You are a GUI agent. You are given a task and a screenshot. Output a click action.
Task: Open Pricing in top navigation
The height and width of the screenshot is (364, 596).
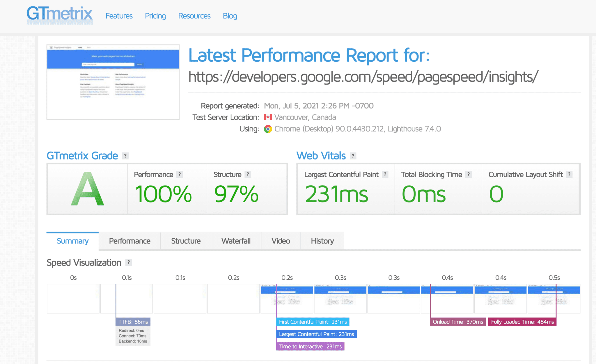[x=155, y=16]
